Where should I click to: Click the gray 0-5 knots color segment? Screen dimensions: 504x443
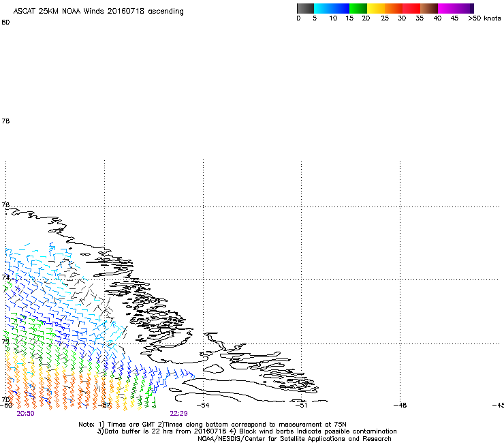(x=305, y=8)
